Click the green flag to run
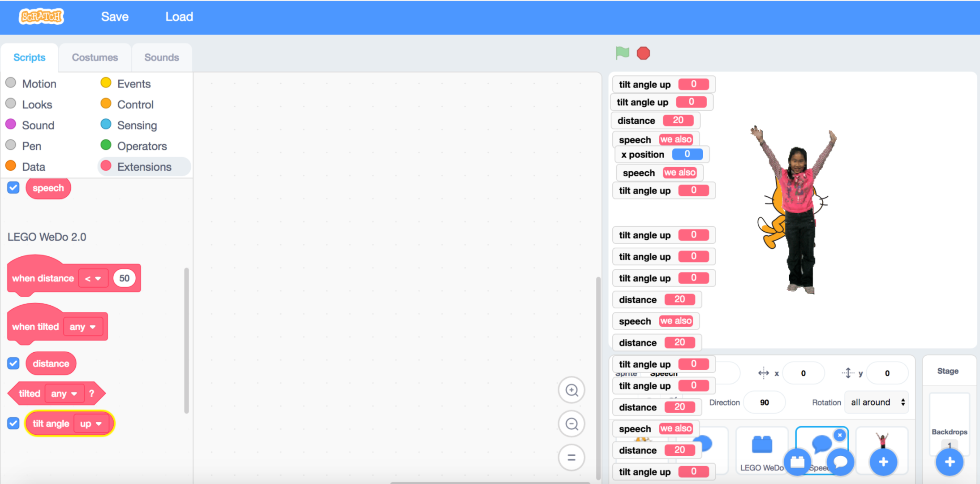The image size is (980, 484). (622, 53)
